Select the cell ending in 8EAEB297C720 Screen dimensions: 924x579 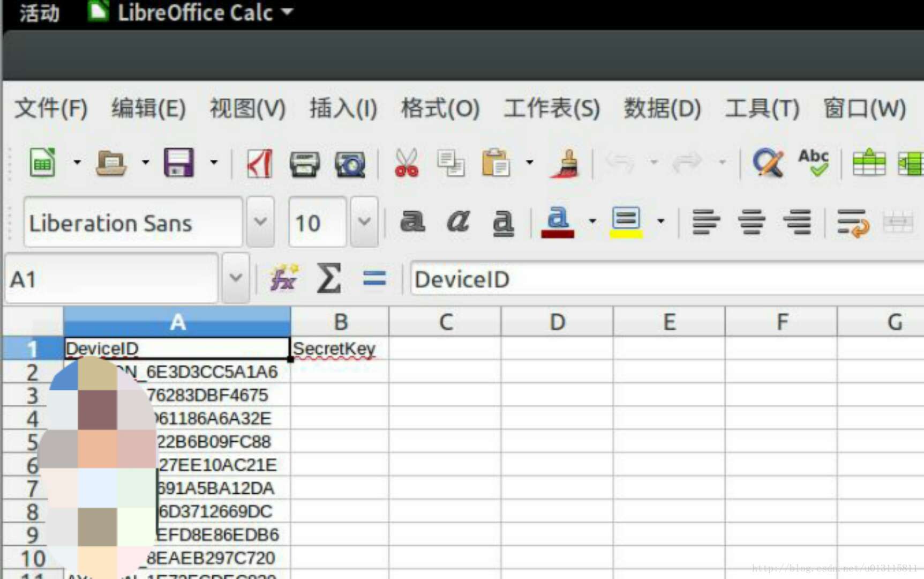pyautogui.click(x=177, y=558)
